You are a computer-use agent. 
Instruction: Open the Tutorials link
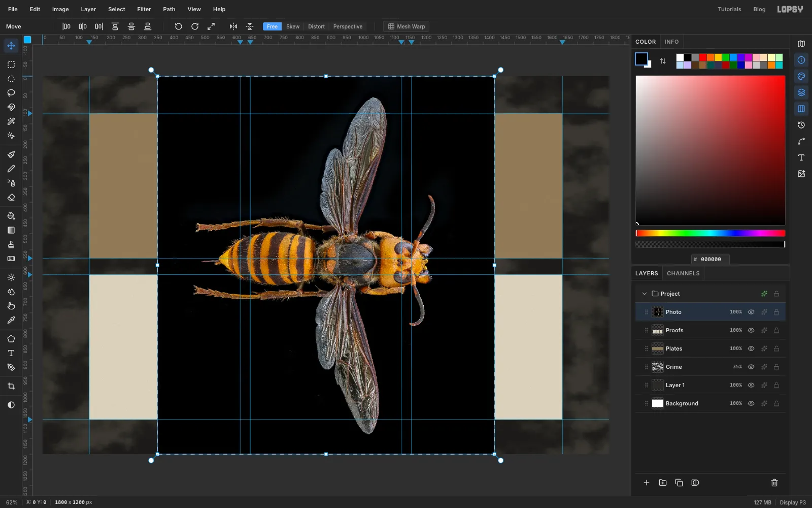729,9
